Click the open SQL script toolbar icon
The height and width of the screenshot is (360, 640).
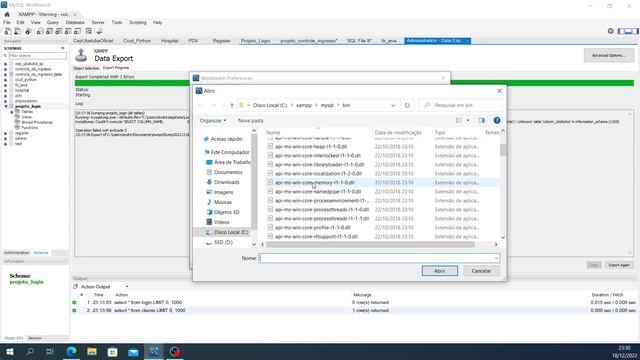[x=18, y=31]
